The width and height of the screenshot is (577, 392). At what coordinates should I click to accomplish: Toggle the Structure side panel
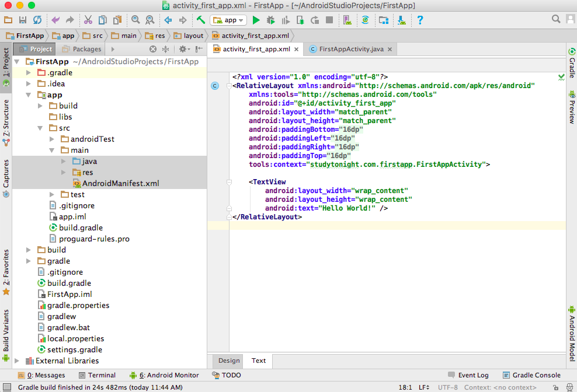pyautogui.click(x=6, y=123)
